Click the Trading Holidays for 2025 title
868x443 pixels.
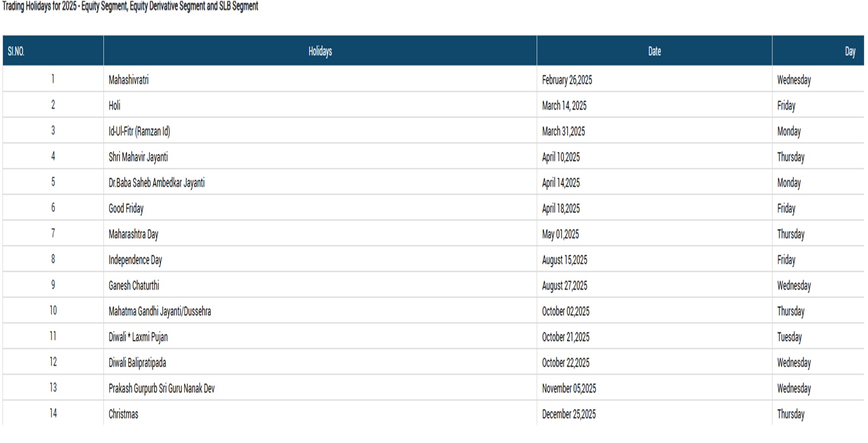(x=130, y=6)
